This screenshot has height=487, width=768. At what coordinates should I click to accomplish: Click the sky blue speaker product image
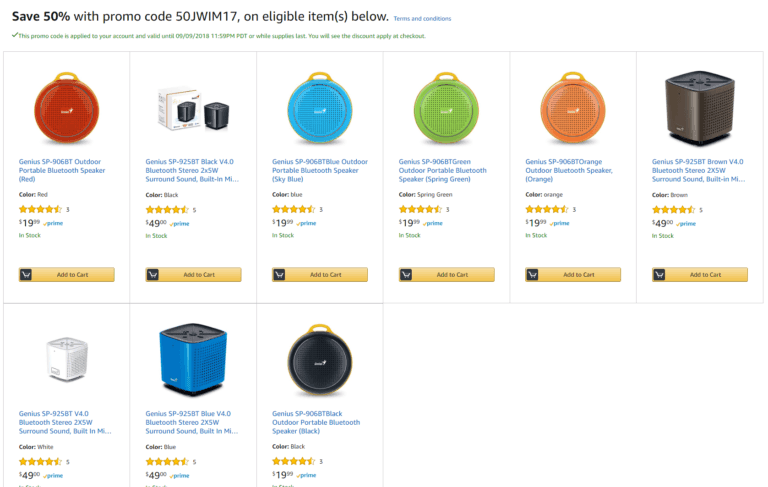[319, 108]
